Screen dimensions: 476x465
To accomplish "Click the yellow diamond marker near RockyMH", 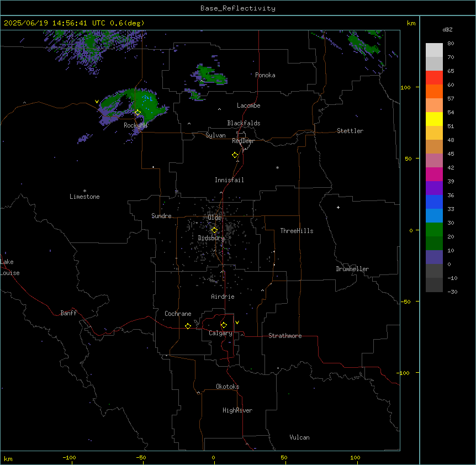I will point(138,112).
